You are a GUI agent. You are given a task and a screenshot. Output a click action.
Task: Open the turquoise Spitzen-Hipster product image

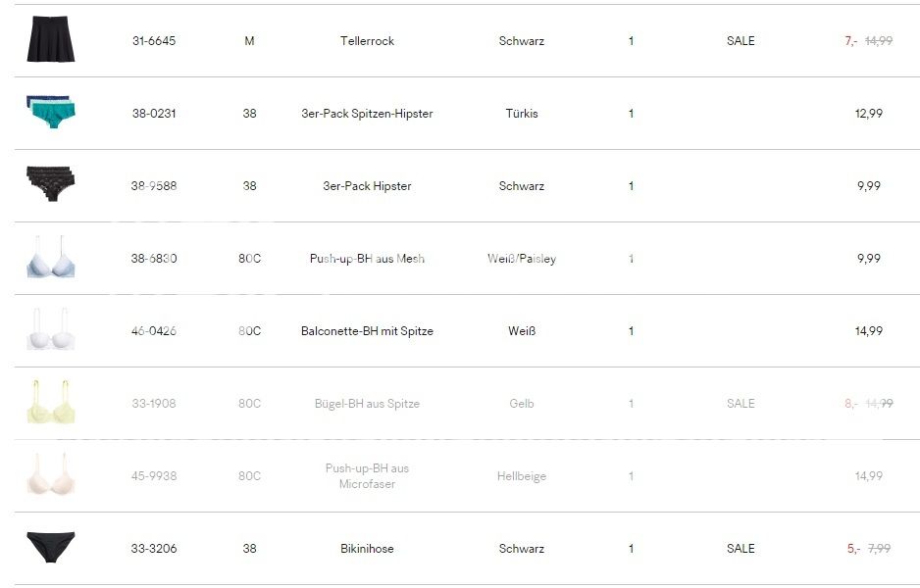click(50, 112)
